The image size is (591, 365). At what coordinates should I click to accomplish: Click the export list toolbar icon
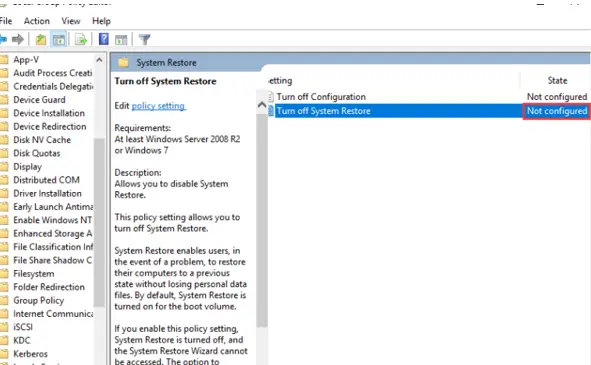(81, 39)
